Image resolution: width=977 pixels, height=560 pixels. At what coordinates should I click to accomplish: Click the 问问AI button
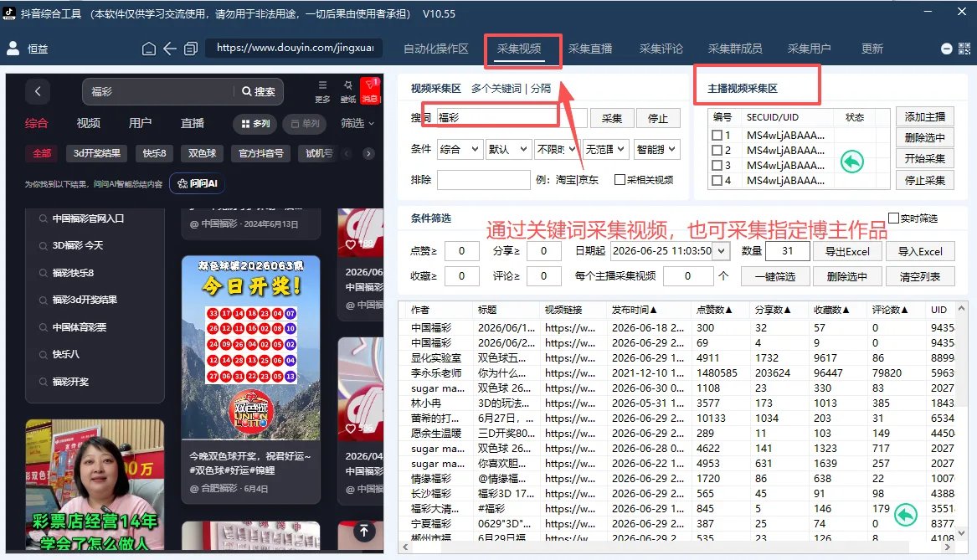198,183
